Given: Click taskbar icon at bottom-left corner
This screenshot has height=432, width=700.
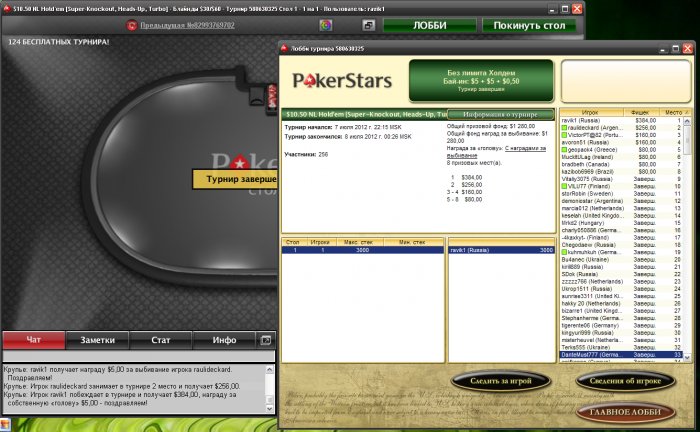Looking at the screenshot, I should coord(6,425).
